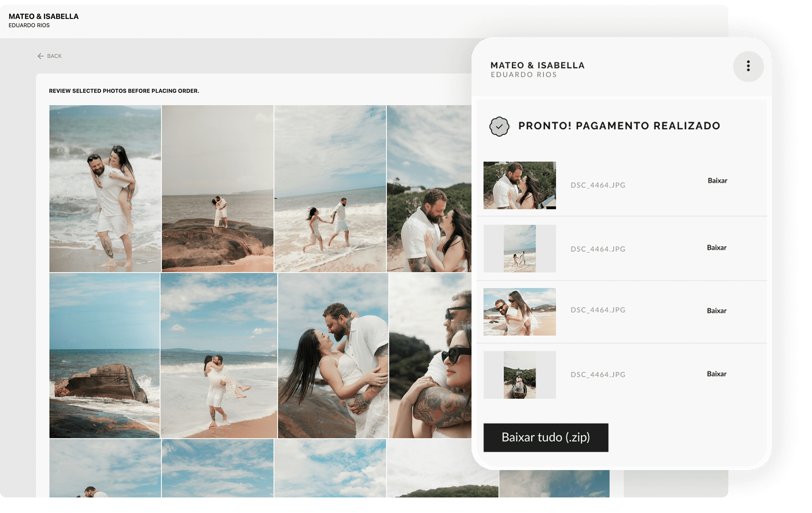The height and width of the screenshot is (513, 812).
Task: Select the couple running on shoreline photo
Action: click(x=330, y=188)
